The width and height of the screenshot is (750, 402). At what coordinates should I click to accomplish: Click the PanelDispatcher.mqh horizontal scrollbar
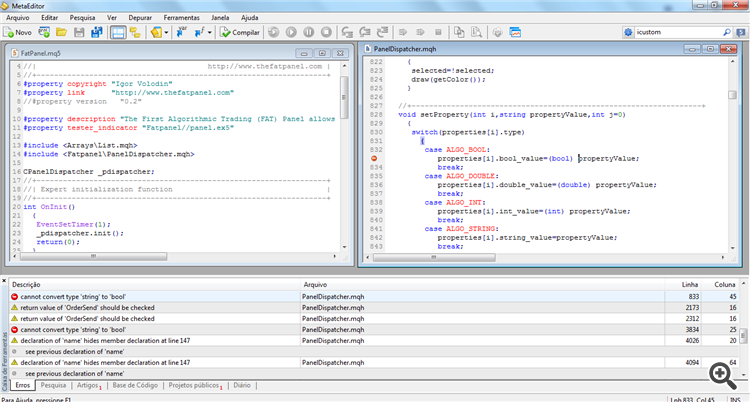tap(434, 257)
